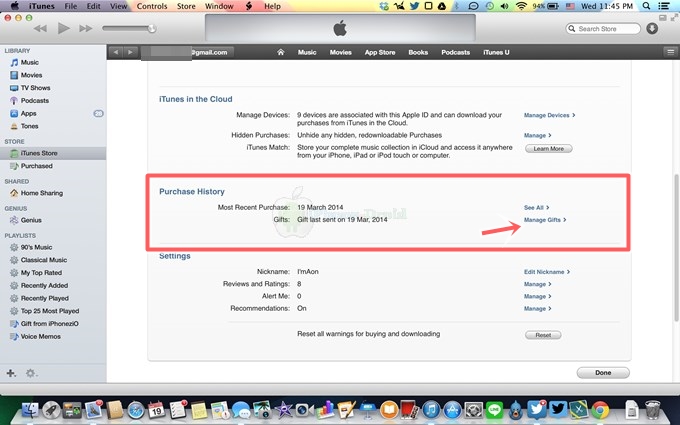Click the add playlist plus icon
The width and height of the screenshot is (680, 425).
coord(11,373)
